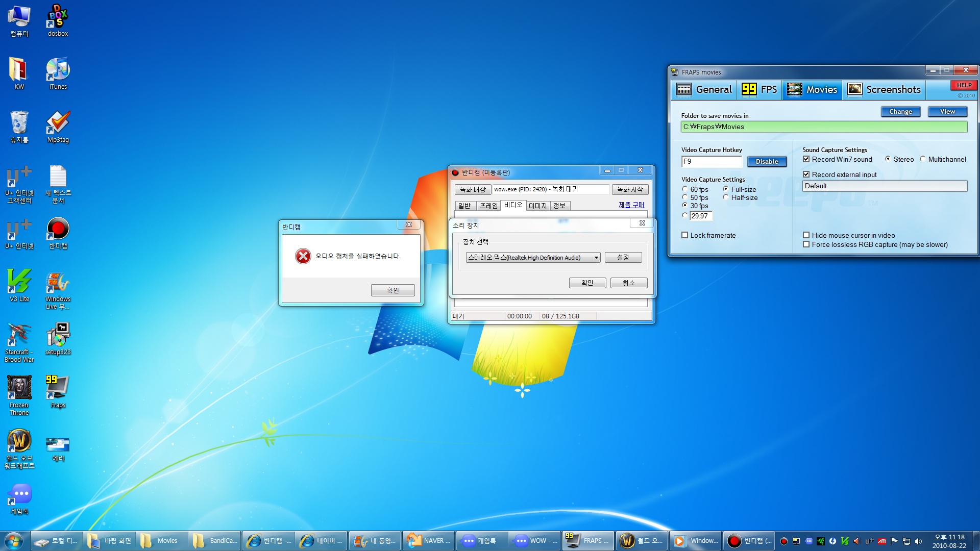This screenshot has width=980, height=551.
Task: Open the 게임톡 desktop icon
Action: pyautogui.click(x=19, y=500)
